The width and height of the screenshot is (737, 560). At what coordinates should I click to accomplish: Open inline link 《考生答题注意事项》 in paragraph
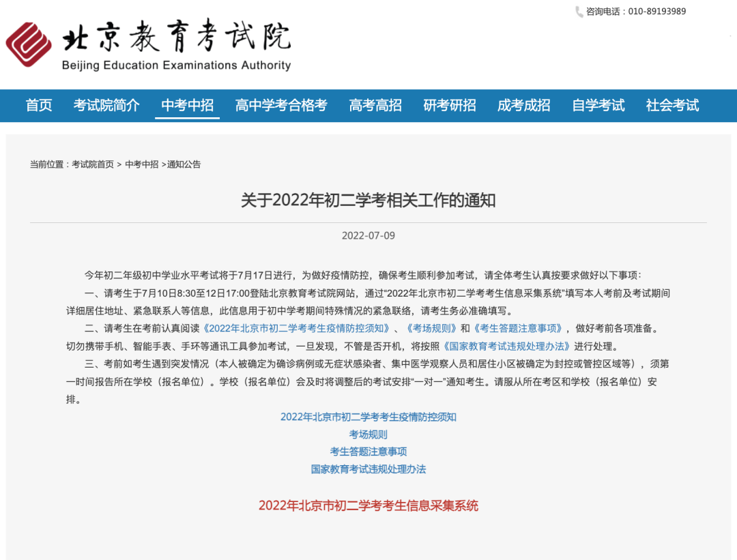pyautogui.click(x=519, y=328)
